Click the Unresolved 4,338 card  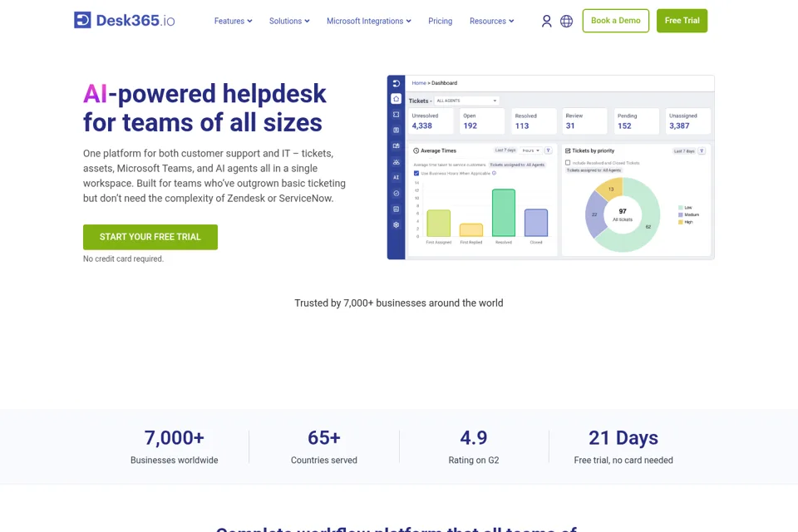[x=431, y=121]
